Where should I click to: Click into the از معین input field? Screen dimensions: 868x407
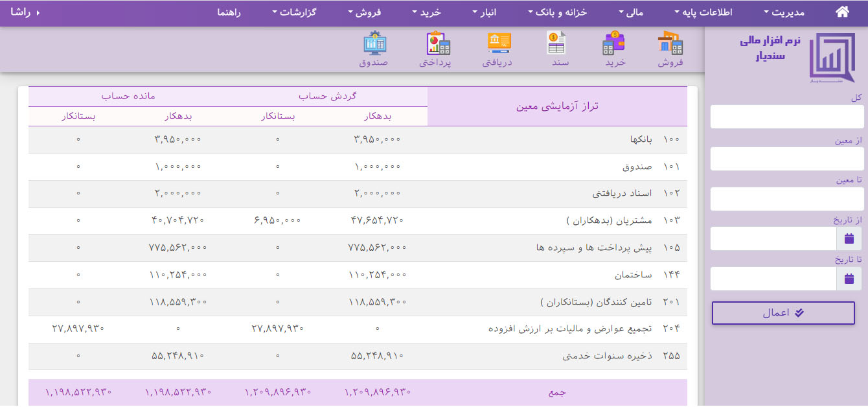[786, 159]
